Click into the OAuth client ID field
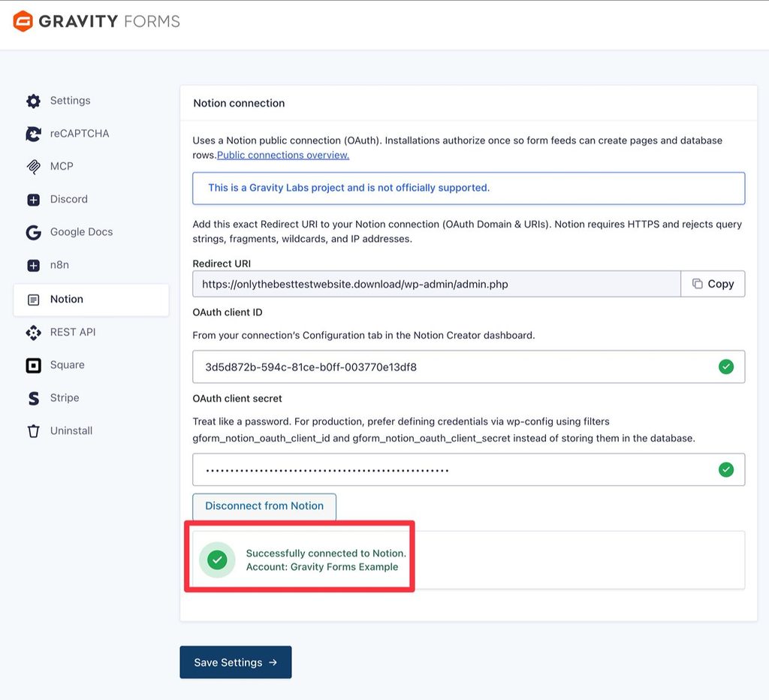The width and height of the screenshot is (769, 700). 469,367
